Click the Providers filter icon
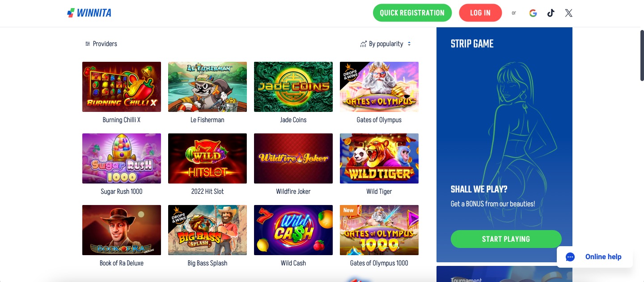Viewport: 644px width, 282px height. click(88, 44)
